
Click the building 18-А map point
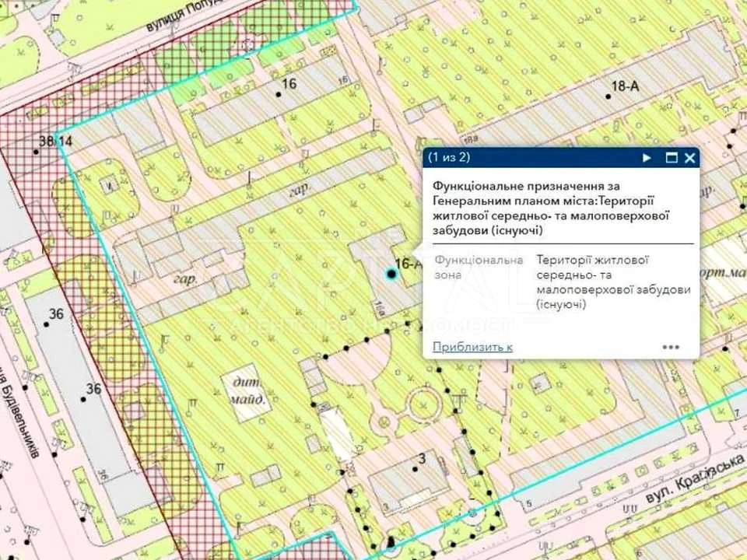pyautogui.click(x=608, y=96)
